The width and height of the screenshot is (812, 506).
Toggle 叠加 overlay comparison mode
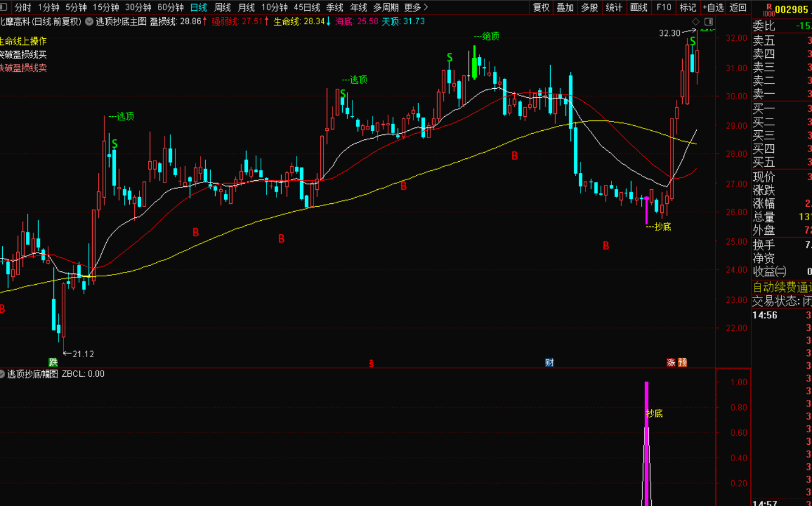pyautogui.click(x=565, y=7)
